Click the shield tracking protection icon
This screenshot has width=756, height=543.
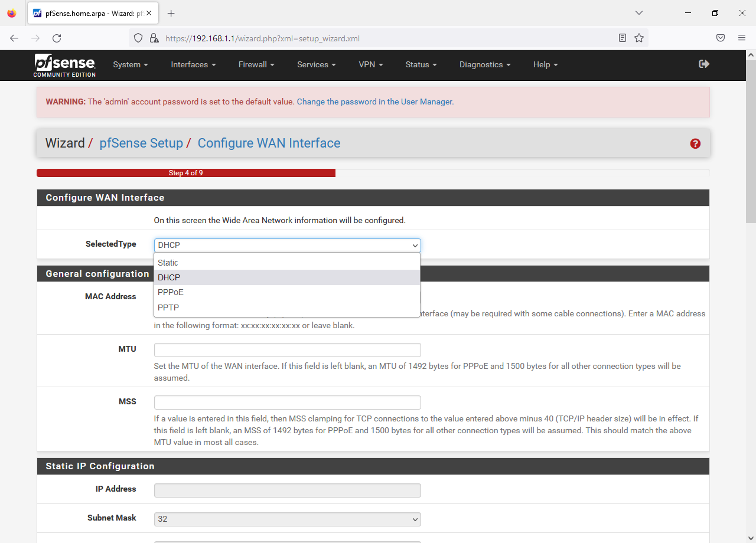(138, 38)
